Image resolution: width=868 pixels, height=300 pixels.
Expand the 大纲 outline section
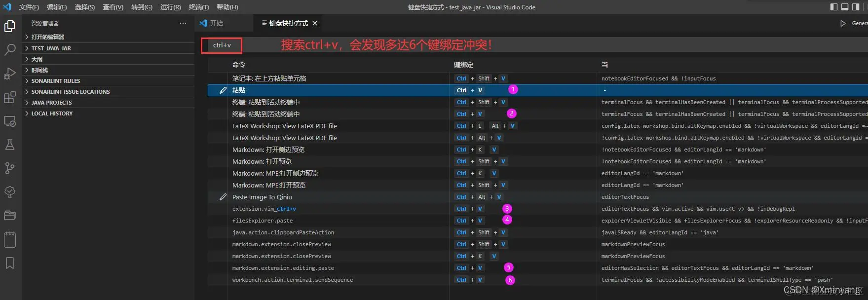109,59
